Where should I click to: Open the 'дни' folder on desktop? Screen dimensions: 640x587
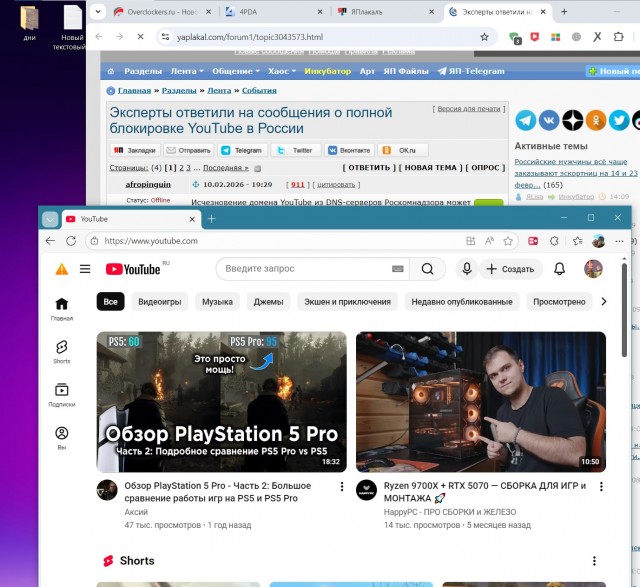coord(29,23)
